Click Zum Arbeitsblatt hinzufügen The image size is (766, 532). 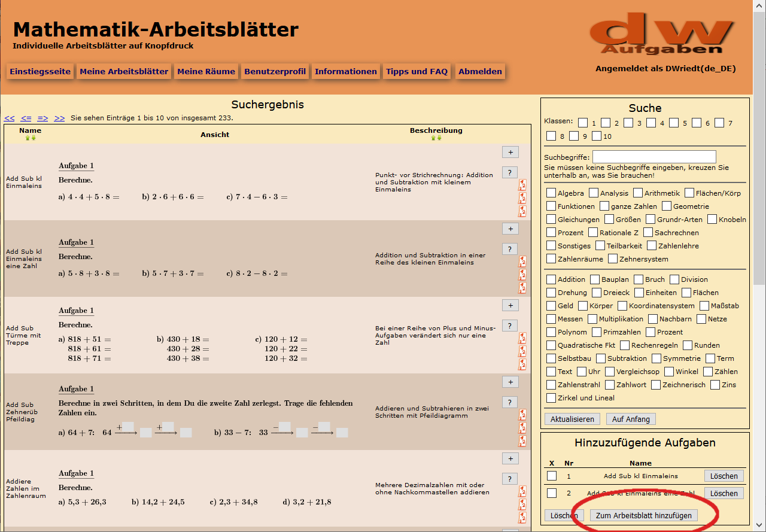643,515
